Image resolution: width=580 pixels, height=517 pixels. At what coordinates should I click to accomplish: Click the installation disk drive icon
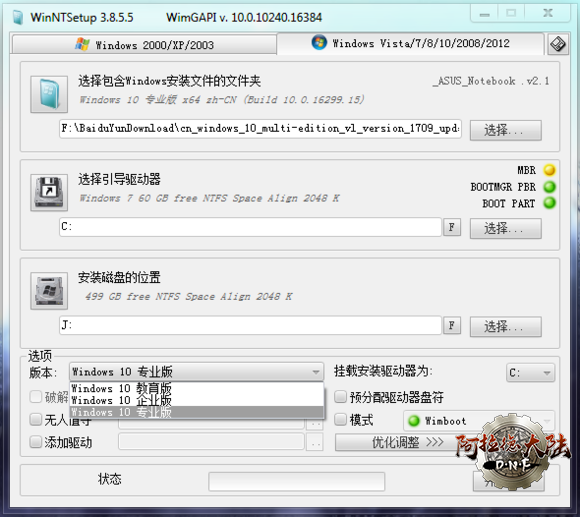(x=49, y=291)
